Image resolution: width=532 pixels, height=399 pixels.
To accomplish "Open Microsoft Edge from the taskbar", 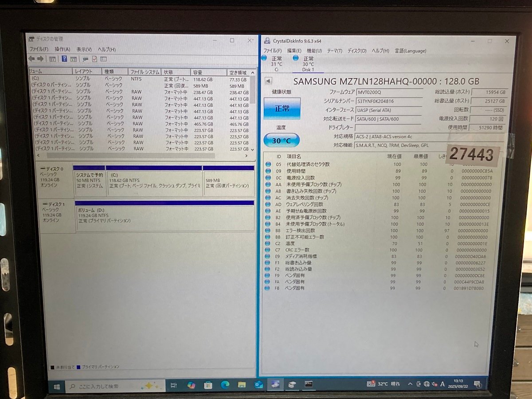I will (x=225, y=385).
